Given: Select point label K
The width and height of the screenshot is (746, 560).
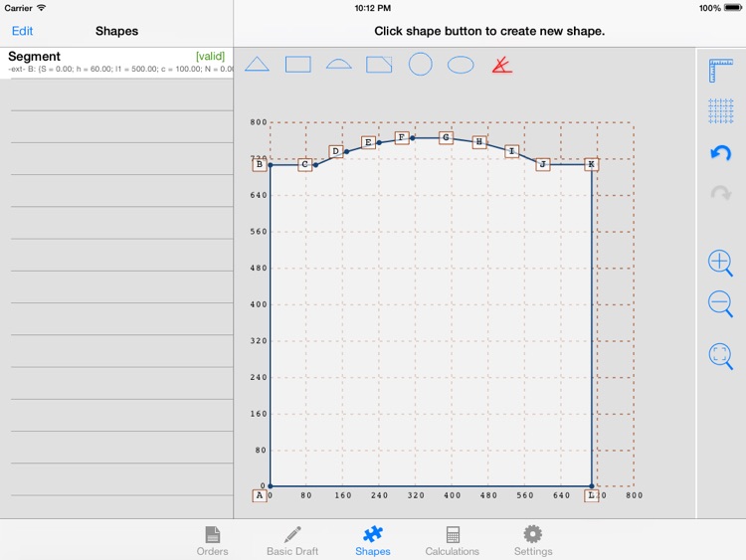Looking at the screenshot, I should (x=592, y=164).
